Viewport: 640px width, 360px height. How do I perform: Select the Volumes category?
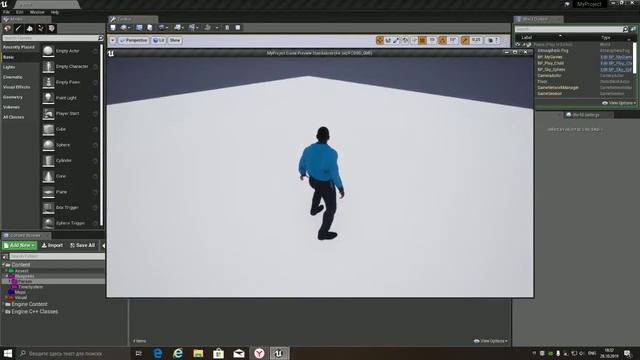tap(11, 107)
